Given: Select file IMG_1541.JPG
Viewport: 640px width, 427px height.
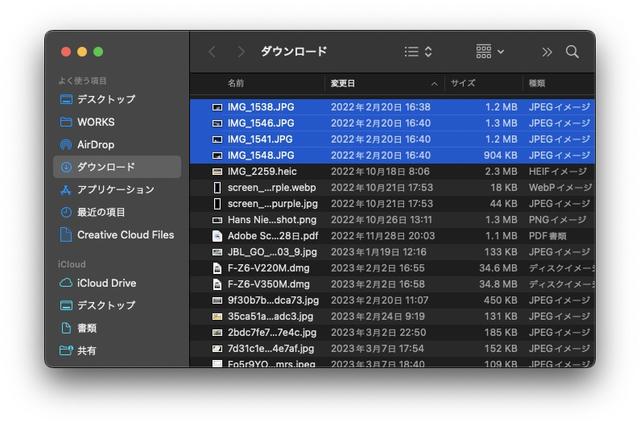Looking at the screenshot, I should point(392,139).
